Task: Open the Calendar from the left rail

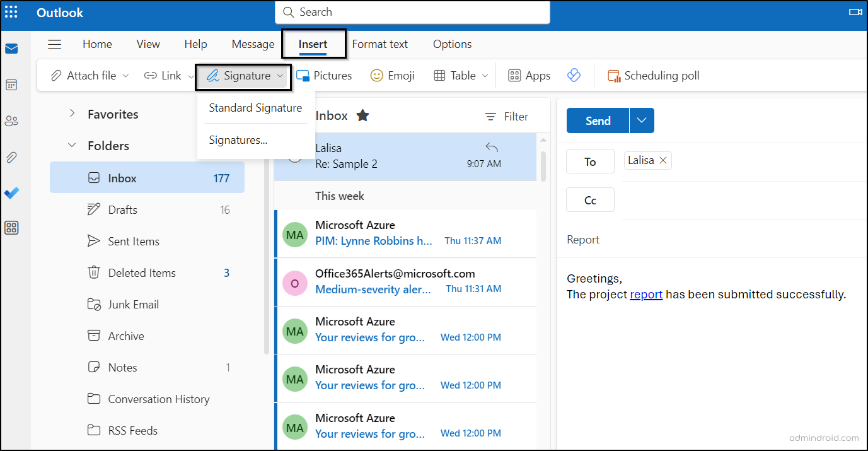Action: (x=11, y=85)
